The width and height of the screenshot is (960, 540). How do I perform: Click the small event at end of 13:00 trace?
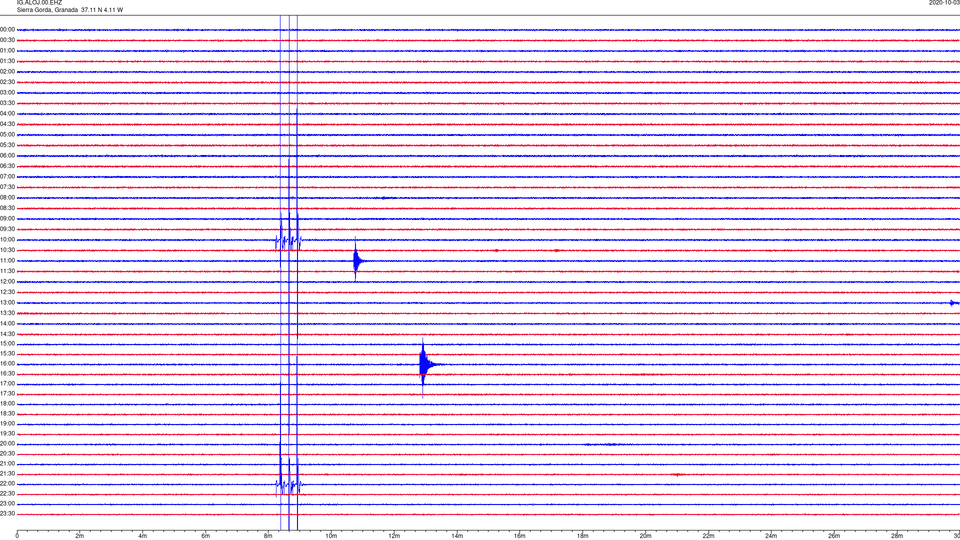coord(954,302)
